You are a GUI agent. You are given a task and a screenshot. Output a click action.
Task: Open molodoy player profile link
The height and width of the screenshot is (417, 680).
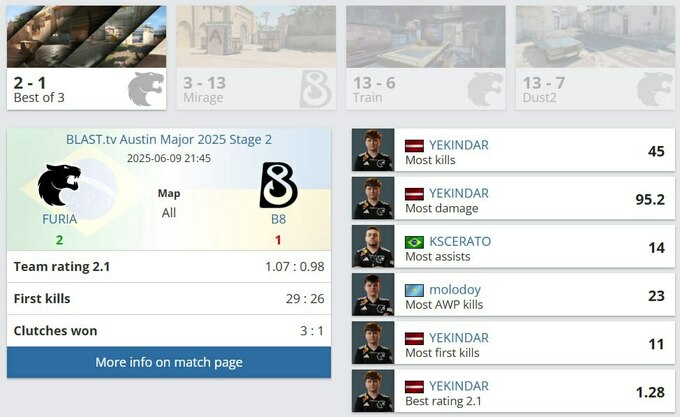(455, 290)
